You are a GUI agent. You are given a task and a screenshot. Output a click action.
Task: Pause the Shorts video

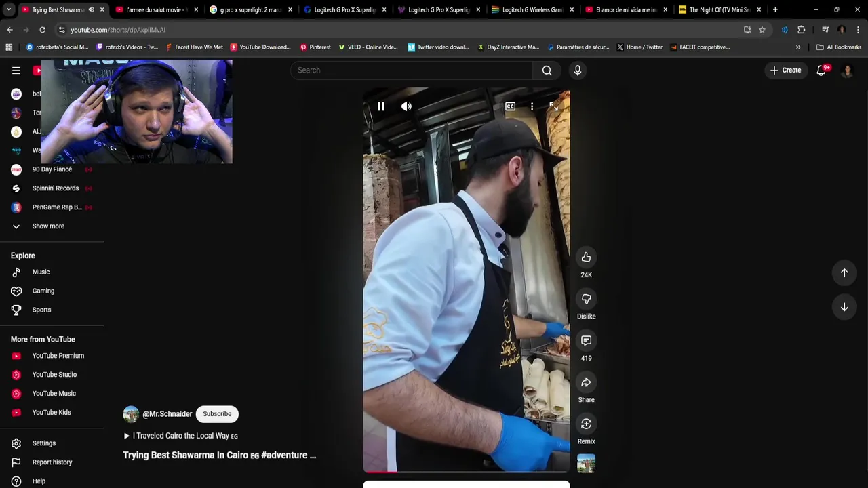[381, 106]
